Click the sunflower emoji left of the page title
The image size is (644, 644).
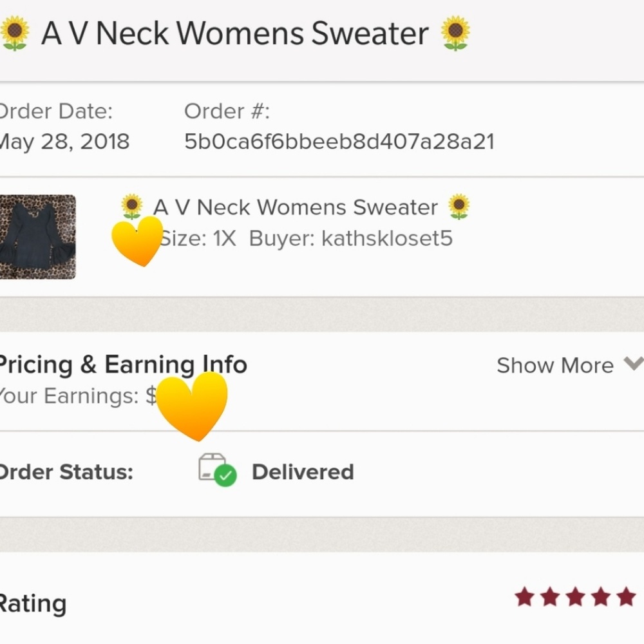(x=15, y=33)
